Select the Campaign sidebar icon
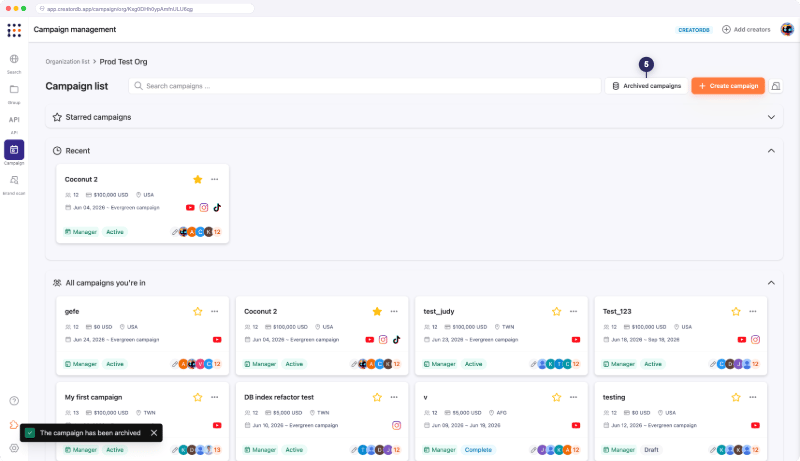 pos(14,152)
